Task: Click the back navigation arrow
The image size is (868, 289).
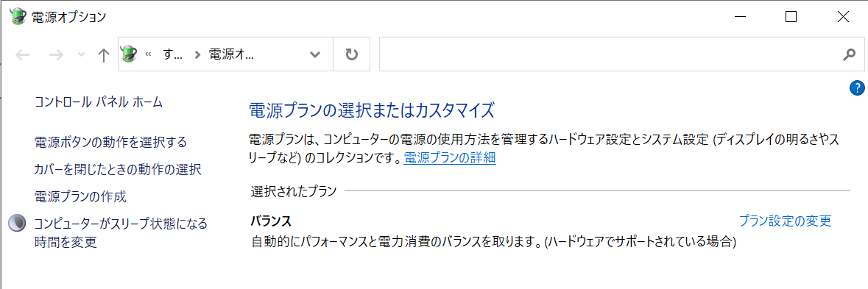Action: [22, 54]
